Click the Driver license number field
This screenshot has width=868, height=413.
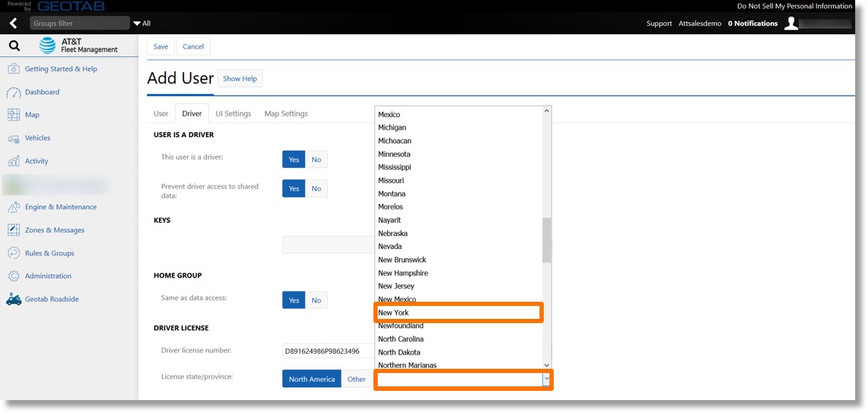click(x=329, y=351)
